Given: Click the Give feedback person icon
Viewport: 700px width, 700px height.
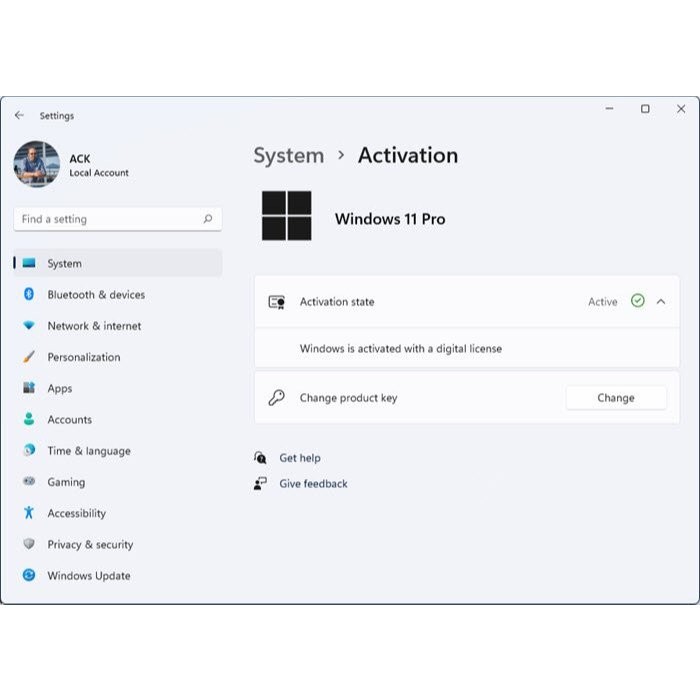Looking at the screenshot, I should click(260, 483).
